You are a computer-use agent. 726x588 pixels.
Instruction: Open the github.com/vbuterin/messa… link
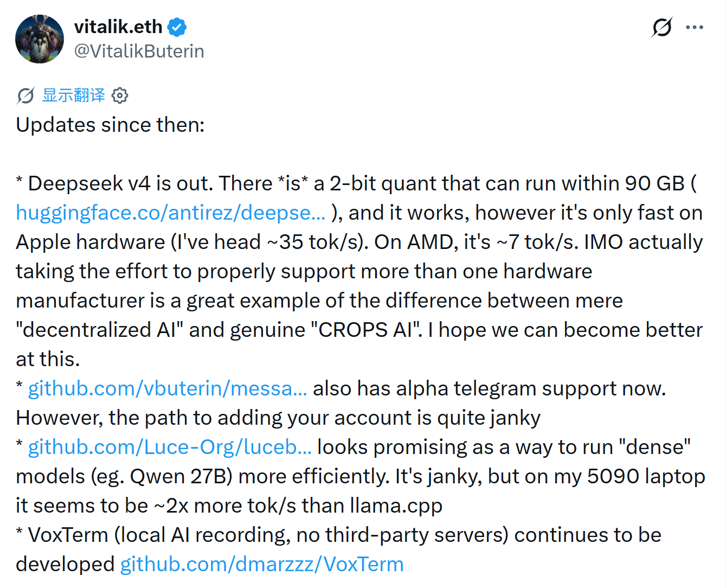click(168, 388)
